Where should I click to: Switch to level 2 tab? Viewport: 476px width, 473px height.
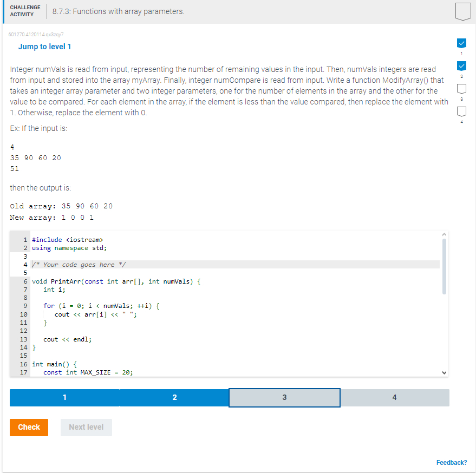point(174,397)
